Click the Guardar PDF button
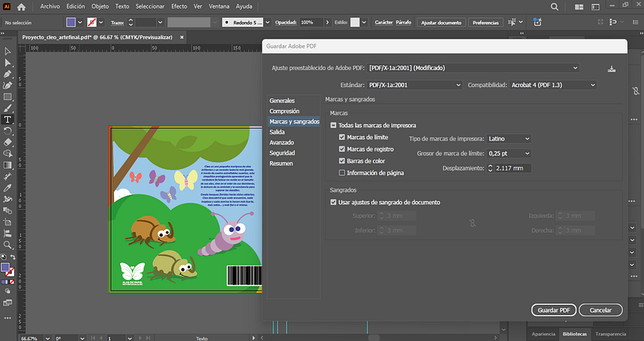Viewport: 644px width, 341px height. click(554, 310)
